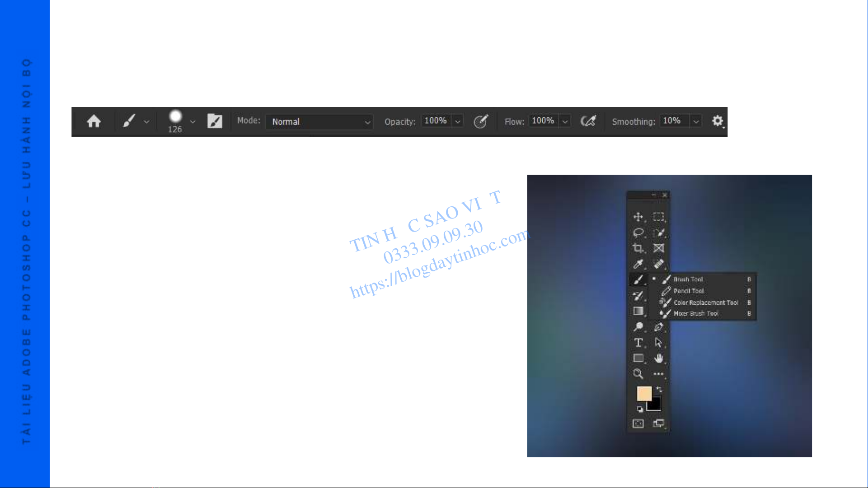Choose Color Replacement Tool from flyout
The image size is (868, 488).
[x=703, y=302]
